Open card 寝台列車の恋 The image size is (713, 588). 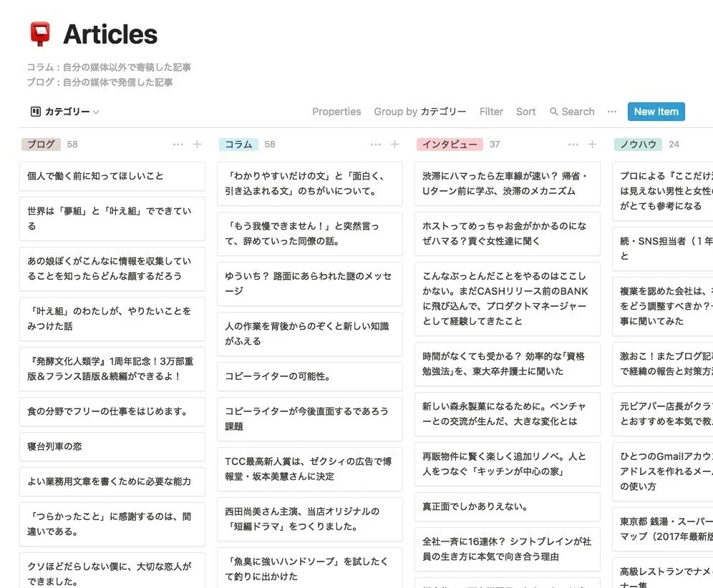pos(112,446)
